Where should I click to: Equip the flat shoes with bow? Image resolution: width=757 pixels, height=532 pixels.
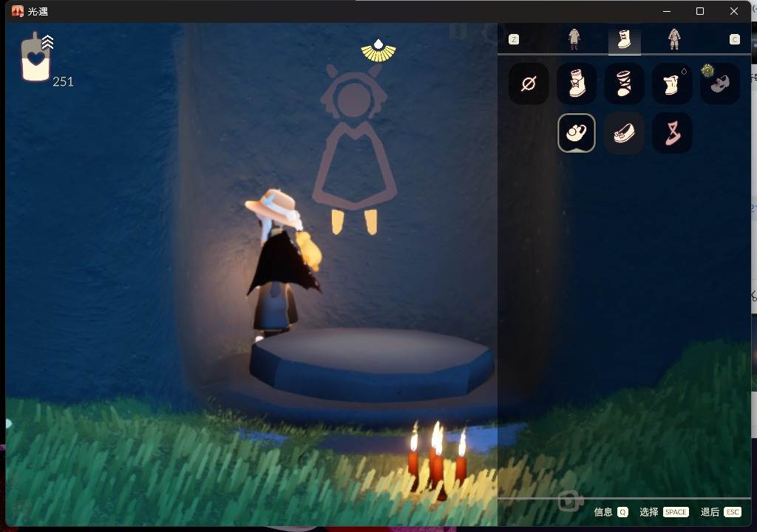[x=624, y=133]
